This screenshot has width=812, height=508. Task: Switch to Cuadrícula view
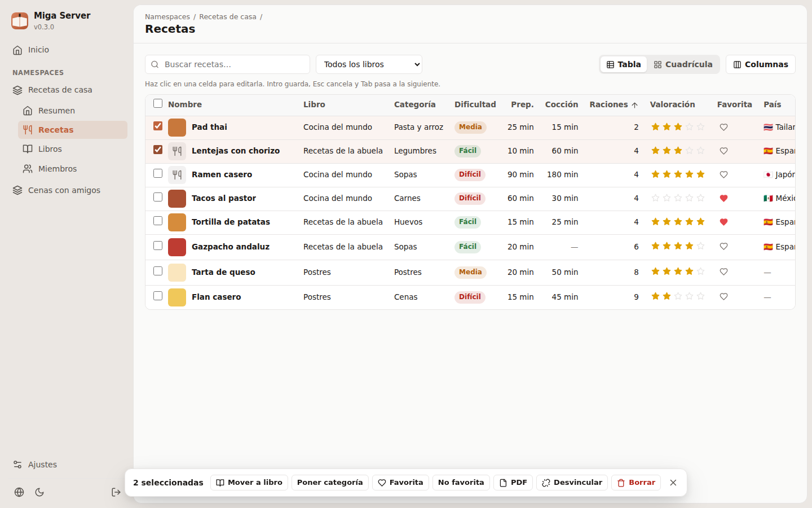coord(683,64)
